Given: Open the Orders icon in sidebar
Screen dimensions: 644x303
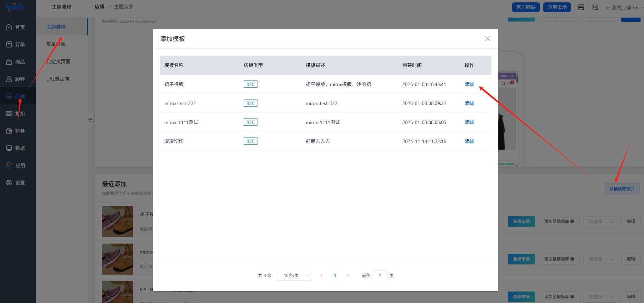Looking at the screenshot, I should tap(9, 45).
